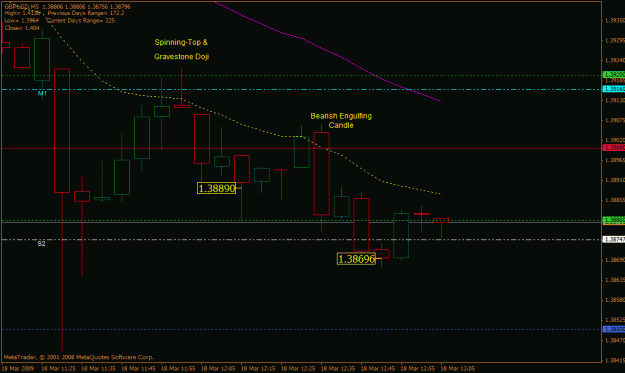Select the 'Bearish Engulfing' annotation label

(341, 116)
